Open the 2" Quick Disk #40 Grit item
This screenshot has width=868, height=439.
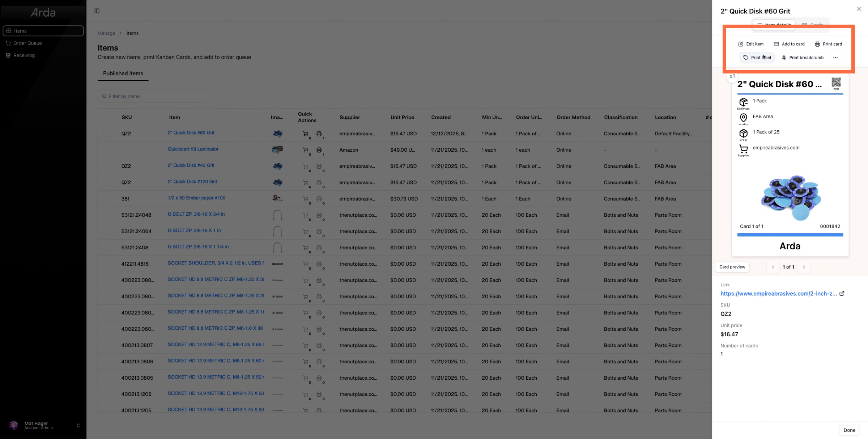click(x=191, y=165)
